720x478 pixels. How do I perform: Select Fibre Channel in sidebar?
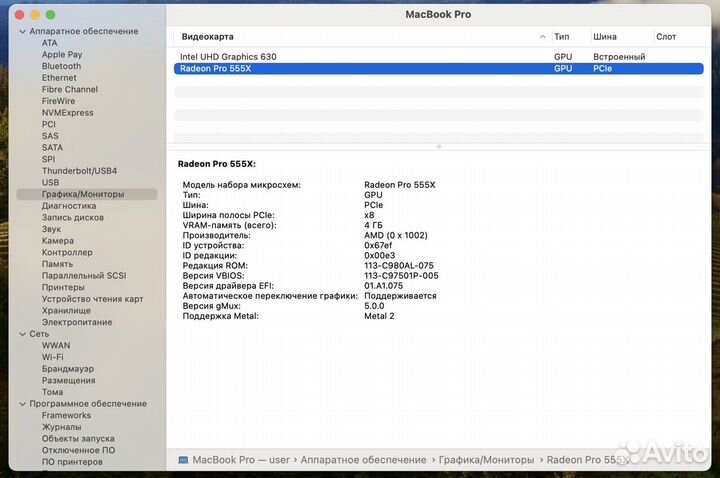pos(70,90)
